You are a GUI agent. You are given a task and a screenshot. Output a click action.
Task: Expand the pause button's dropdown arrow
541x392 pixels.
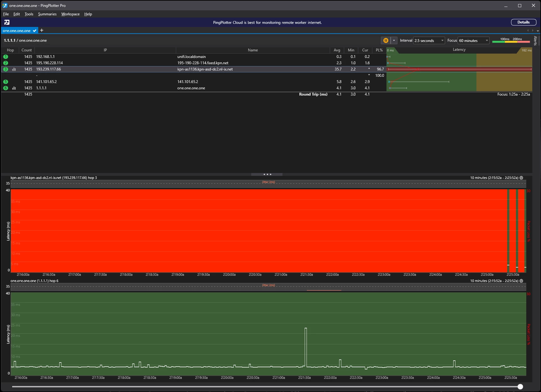(394, 40)
